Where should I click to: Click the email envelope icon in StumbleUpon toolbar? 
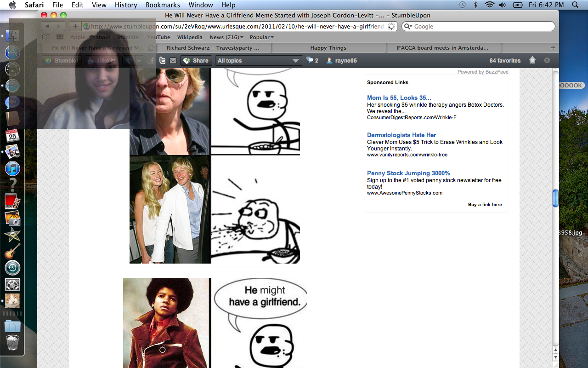point(173,60)
